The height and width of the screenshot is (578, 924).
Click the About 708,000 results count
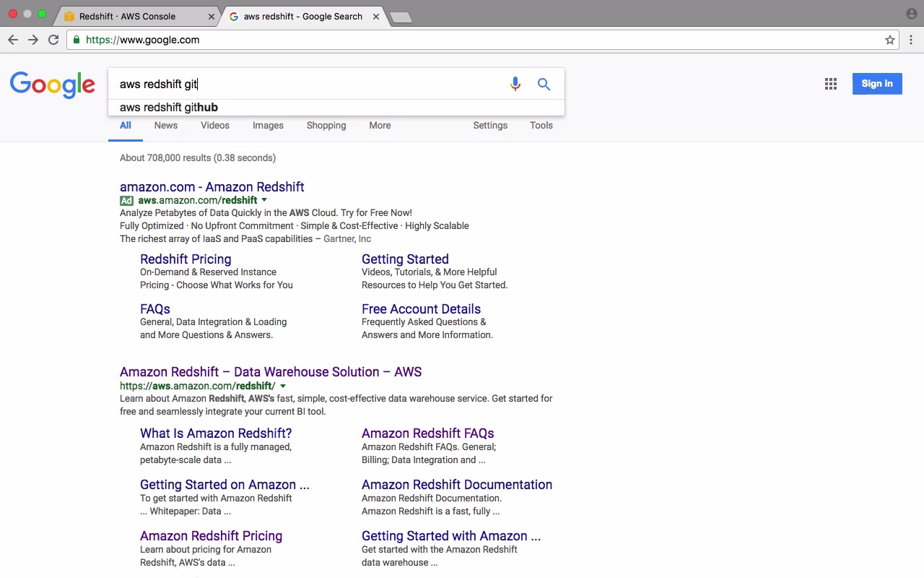click(x=198, y=158)
